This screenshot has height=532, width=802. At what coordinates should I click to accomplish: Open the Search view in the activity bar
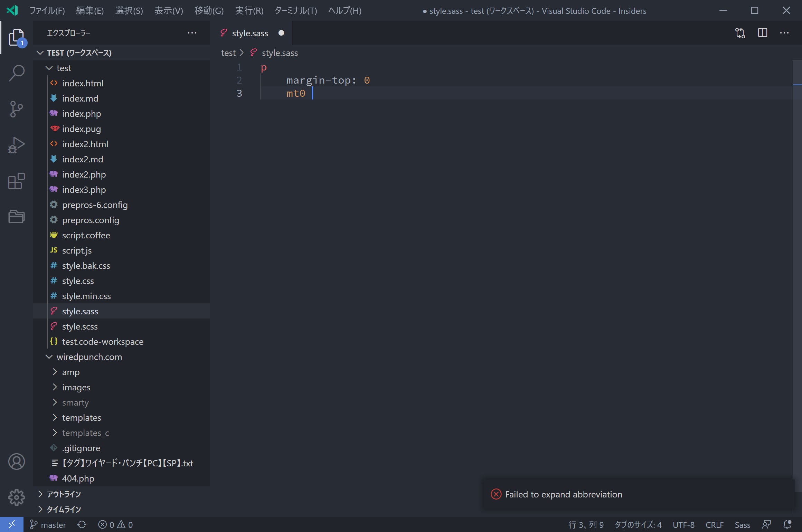[x=16, y=73]
